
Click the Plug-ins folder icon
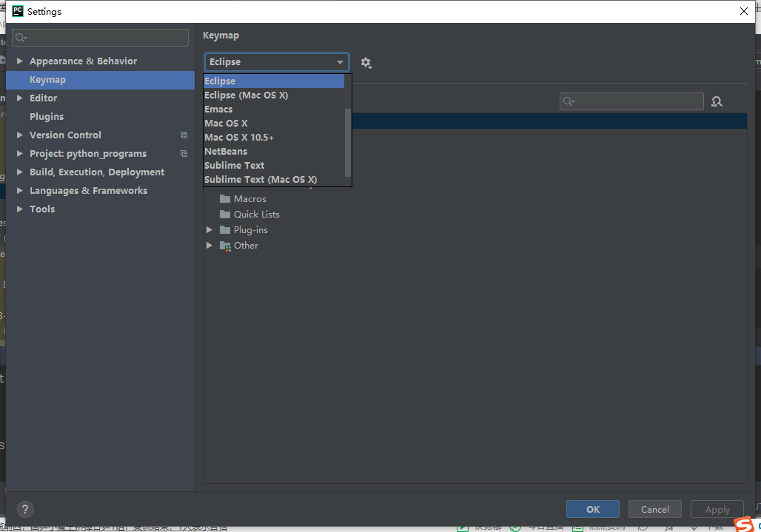[x=225, y=230]
